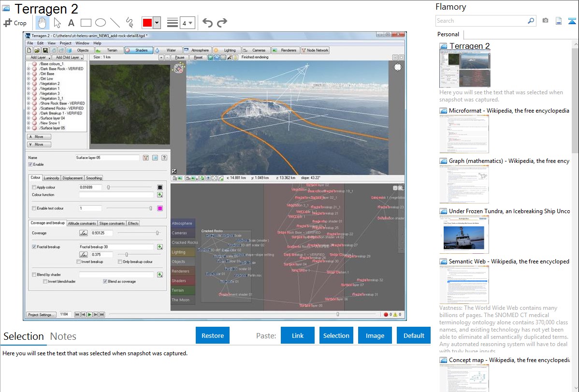The image size is (579, 392).
Task: Redo the last annotation
Action: pyautogui.click(x=222, y=23)
